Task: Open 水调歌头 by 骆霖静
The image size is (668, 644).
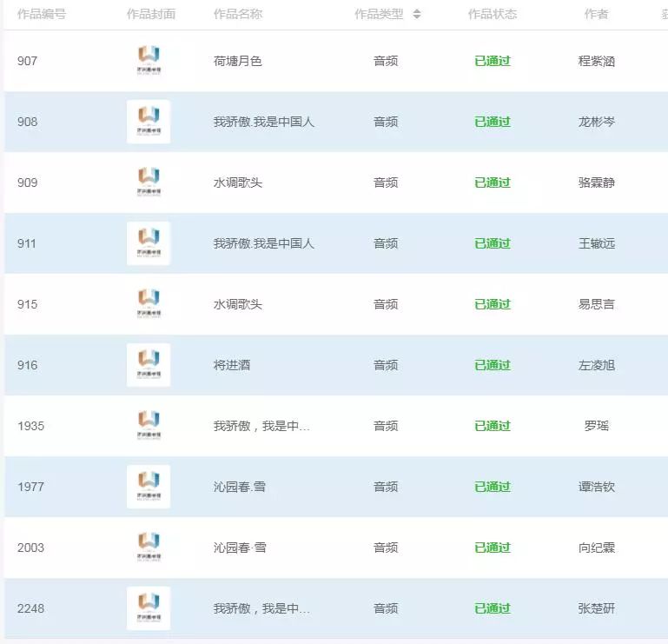Action: (x=237, y=183)
